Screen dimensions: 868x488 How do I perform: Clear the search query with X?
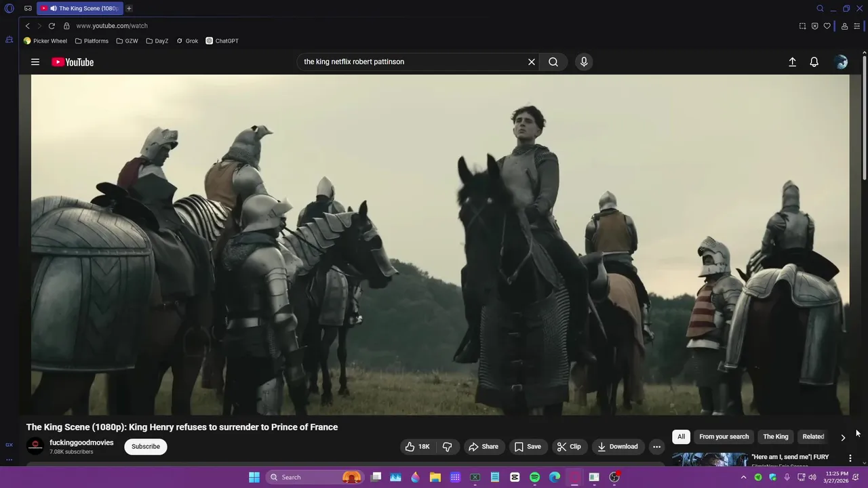[532, 62]
